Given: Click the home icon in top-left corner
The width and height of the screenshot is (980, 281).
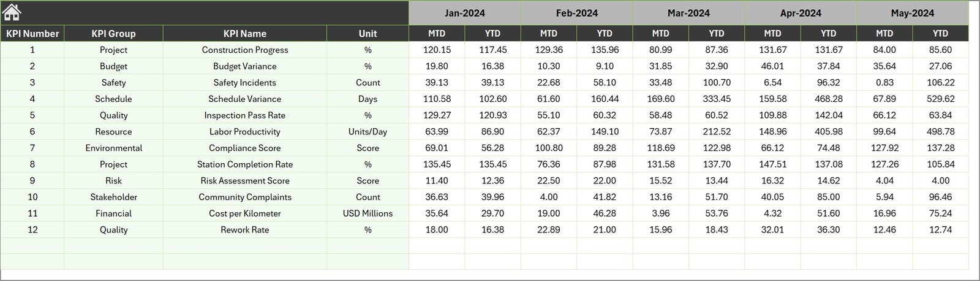Looking at the screenshot, I should pyautogui.click(x=12, y=12).
